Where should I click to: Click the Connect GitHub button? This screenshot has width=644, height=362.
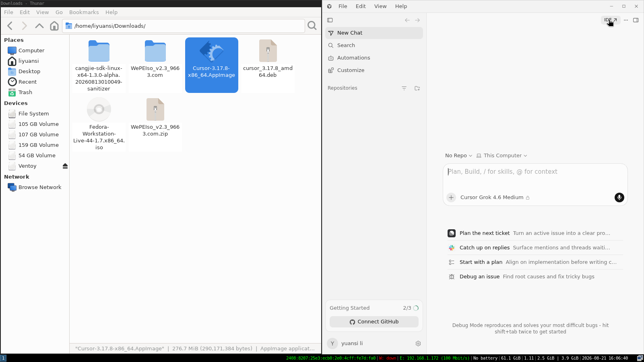click(374, 322)
